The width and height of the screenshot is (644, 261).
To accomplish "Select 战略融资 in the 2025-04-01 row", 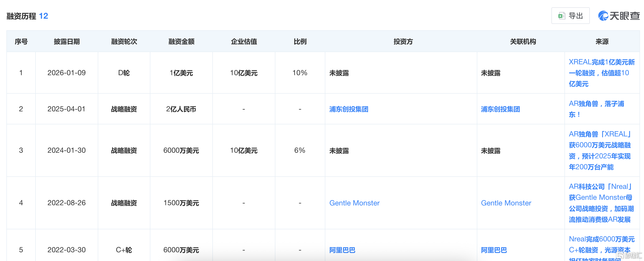I will (x=124, y=109).
